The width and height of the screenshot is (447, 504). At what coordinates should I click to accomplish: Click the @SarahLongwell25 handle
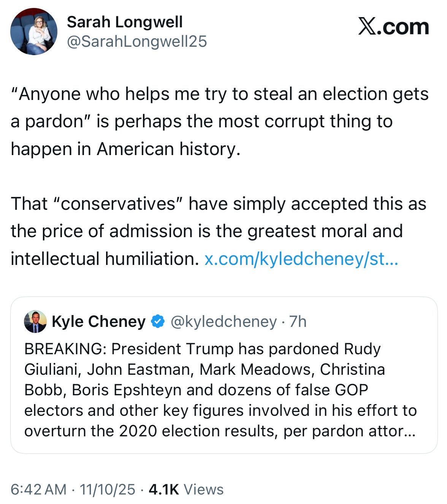tap(137, 41)
